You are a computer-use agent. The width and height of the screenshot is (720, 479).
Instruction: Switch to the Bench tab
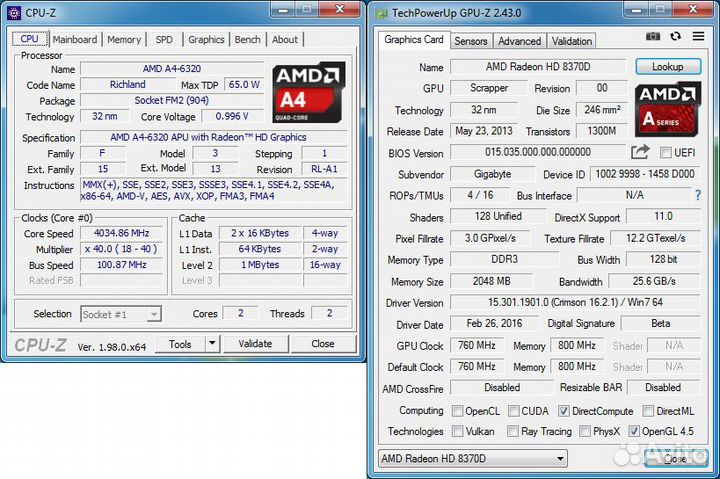[x=248, y=39]
